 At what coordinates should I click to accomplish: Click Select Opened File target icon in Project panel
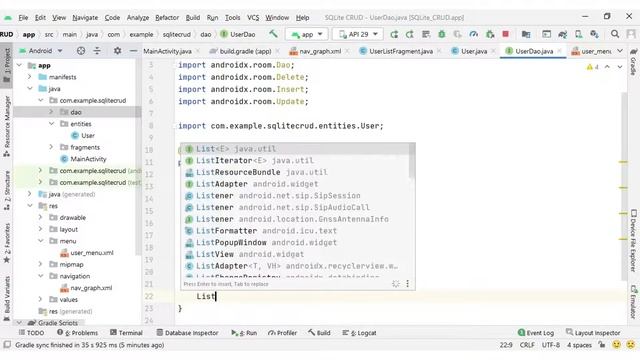tap(81, 51)
